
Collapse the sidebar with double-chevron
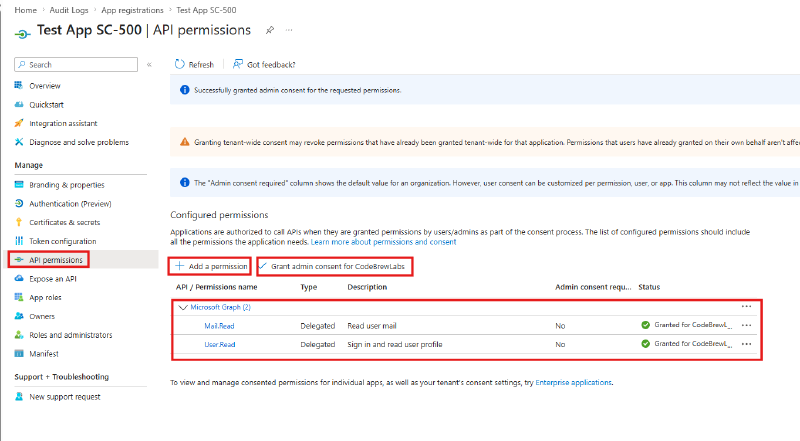(x=149, y=64)
